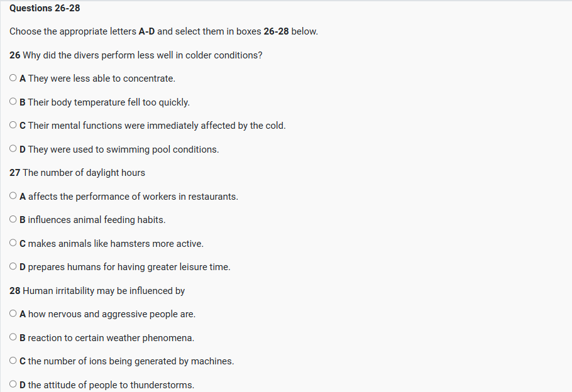Pick option C about ions generated by machines
This screenshot has width=572, height=392.
[x=14, y=361]
